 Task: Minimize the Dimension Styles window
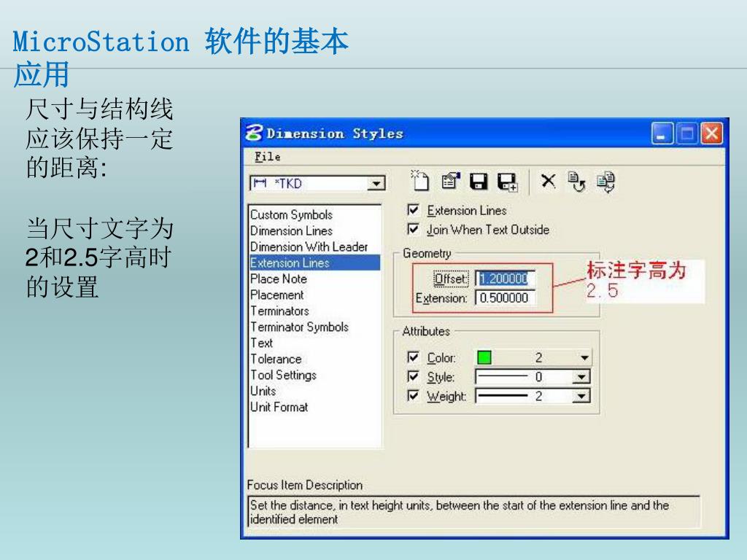click(x=662, y=133)
